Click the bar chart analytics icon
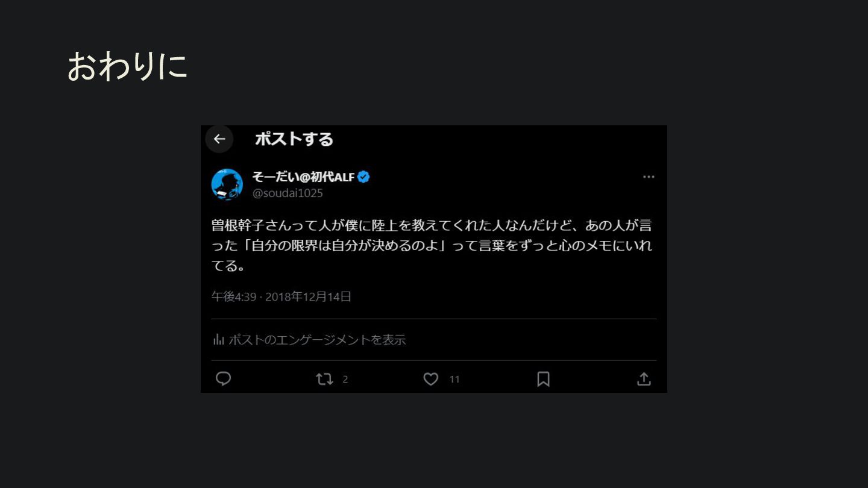This screenshot has height=488, width=868. click(x=219, y=340)
